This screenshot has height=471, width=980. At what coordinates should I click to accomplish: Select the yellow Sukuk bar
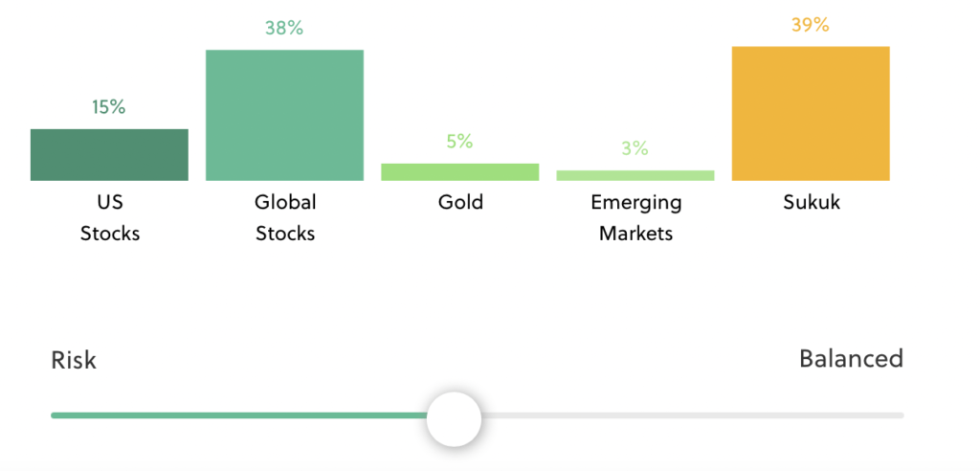(811, 114)
